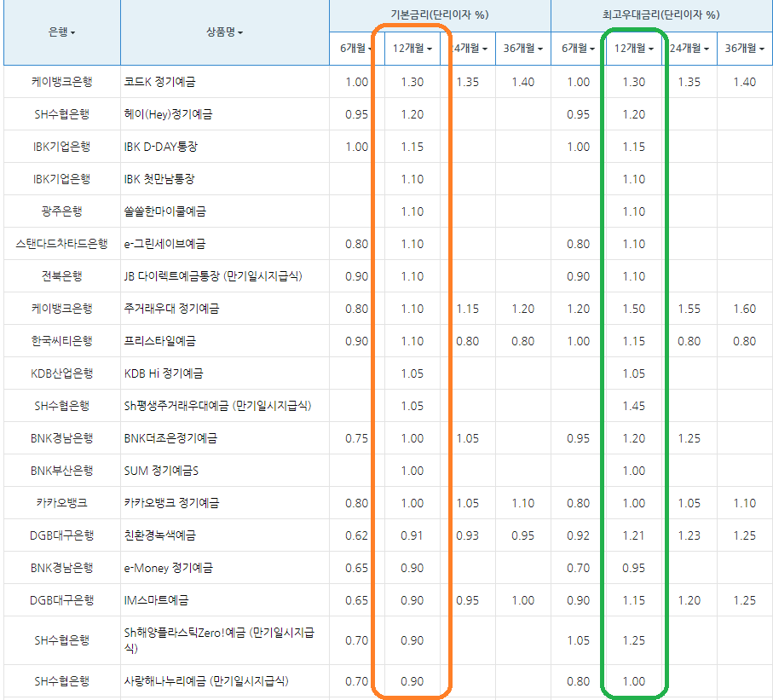Image resolution: width=773 pixels, height=700 pixels.
Task: Click bank name 광주은행
Action: click(61, 211)
